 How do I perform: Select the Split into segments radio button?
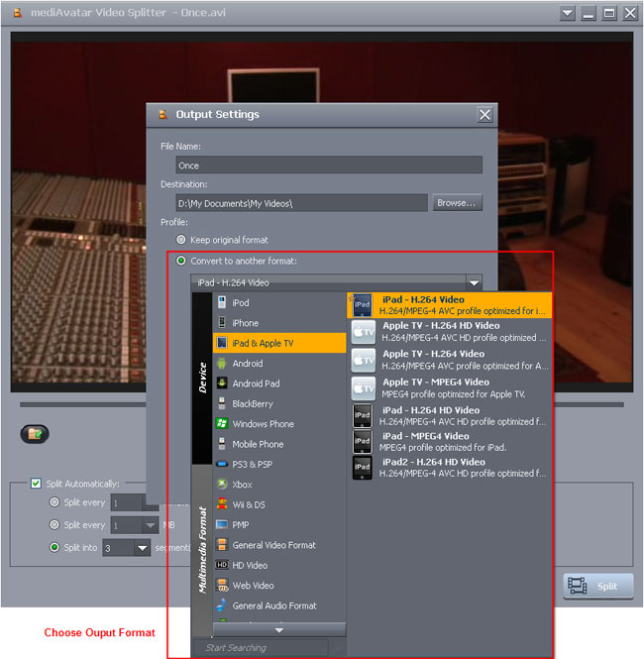(54, 547)
